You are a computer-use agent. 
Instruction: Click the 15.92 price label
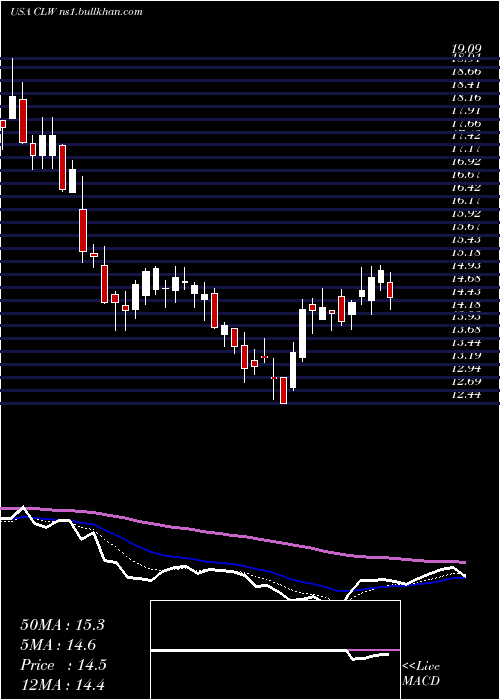click(466, 213)
